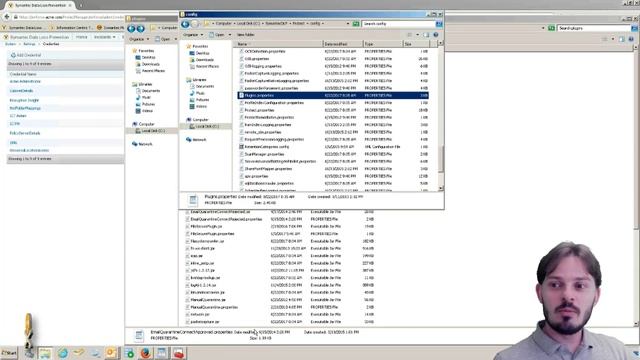
Task: Go back in the plugins Explorer window behind
Action: 131,28
